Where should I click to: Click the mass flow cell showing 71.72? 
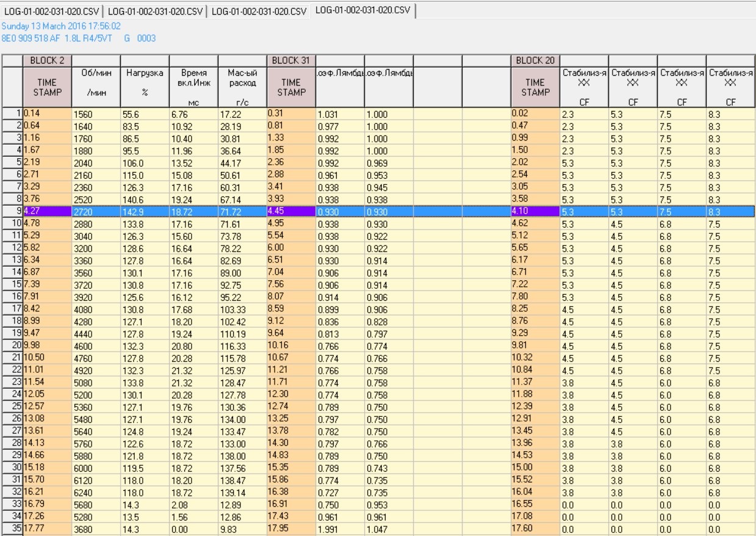tap(242, 212)
